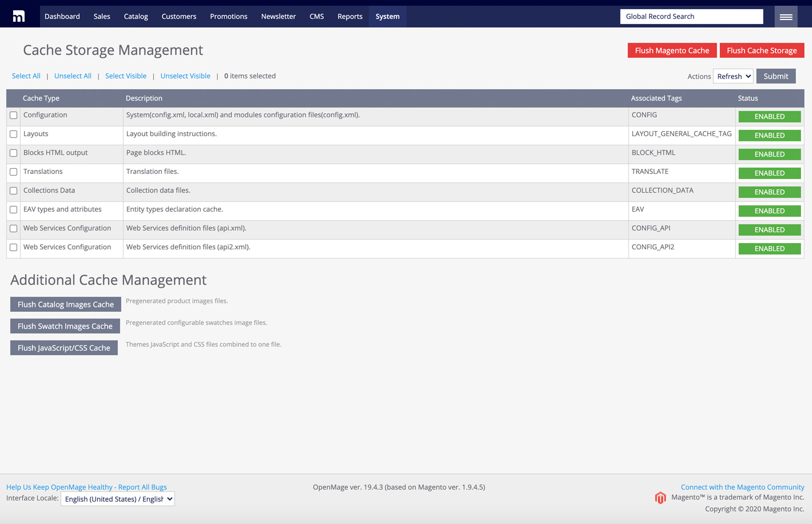Click the Flush Magento Cache button

(x=672, y=50)
